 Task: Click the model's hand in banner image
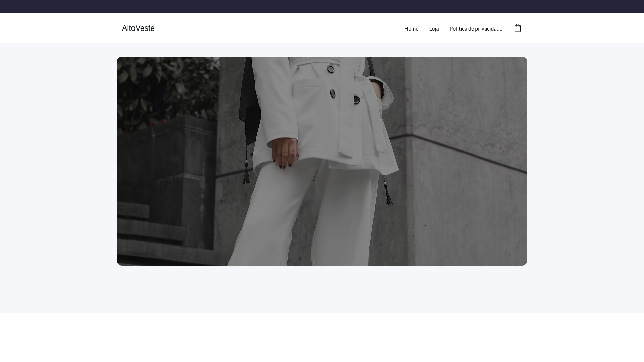click(285, 153)
